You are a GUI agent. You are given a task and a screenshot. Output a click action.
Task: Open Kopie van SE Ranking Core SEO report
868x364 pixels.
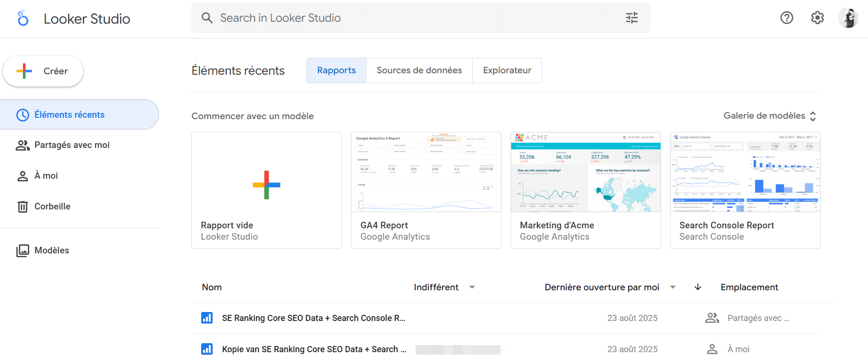tap(314, 349)
